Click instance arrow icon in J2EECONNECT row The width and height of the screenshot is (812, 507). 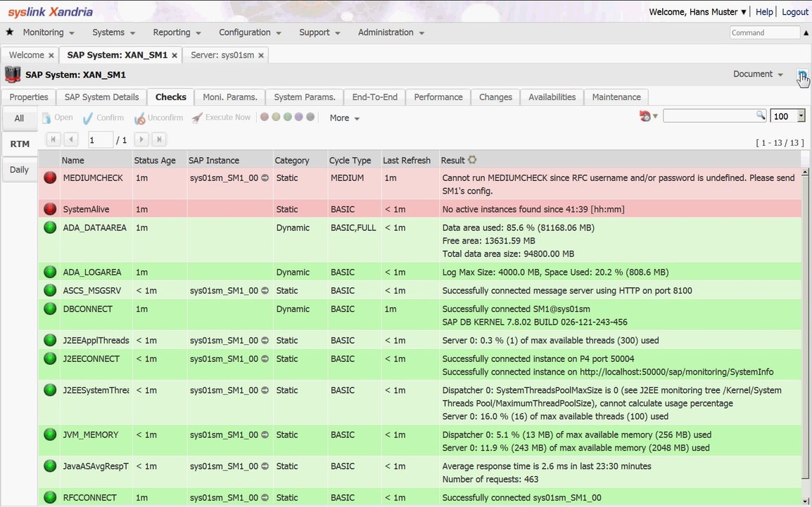(x=265, y=358)
